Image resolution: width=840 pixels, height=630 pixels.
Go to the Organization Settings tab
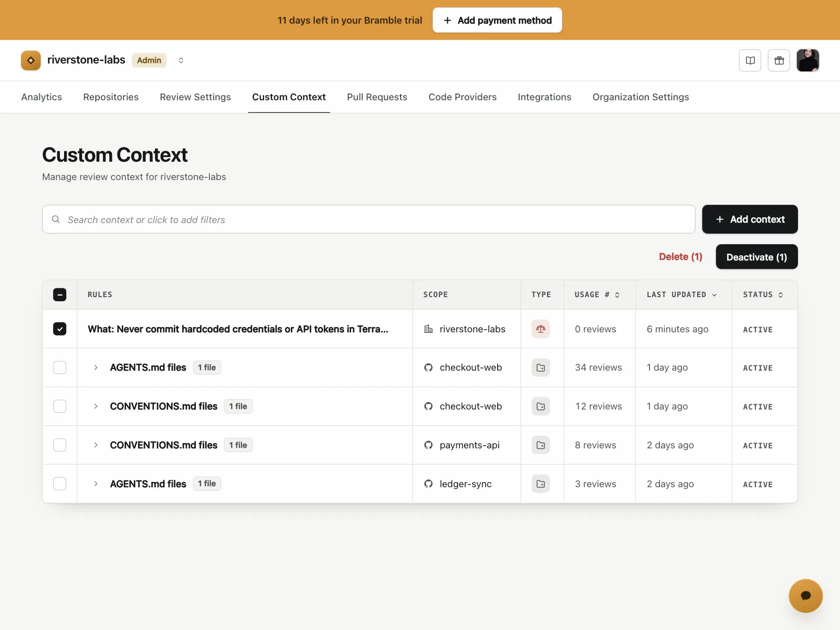pyautogui.click(x=640, y=97)
